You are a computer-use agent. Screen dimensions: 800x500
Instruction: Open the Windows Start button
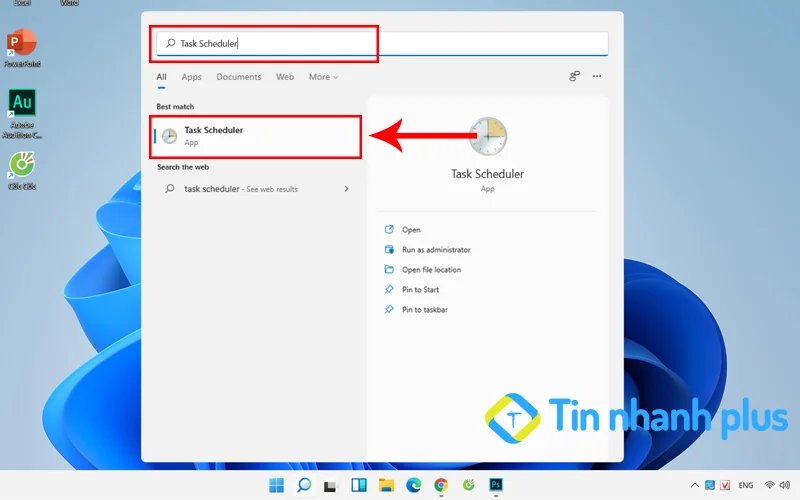(x=277, y=485)
